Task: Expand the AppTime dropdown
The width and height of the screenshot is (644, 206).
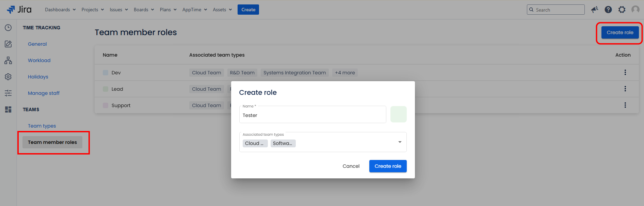Action: pos(194,10)
